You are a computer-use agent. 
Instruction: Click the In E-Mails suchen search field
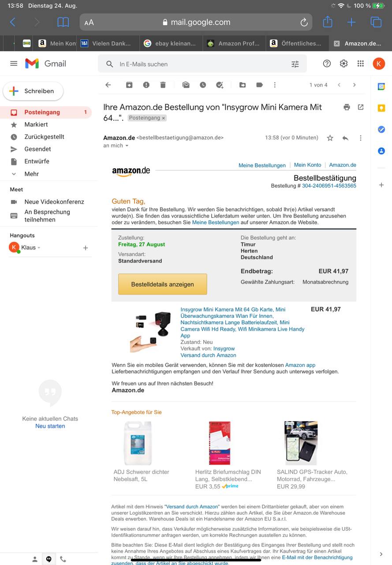201,64
